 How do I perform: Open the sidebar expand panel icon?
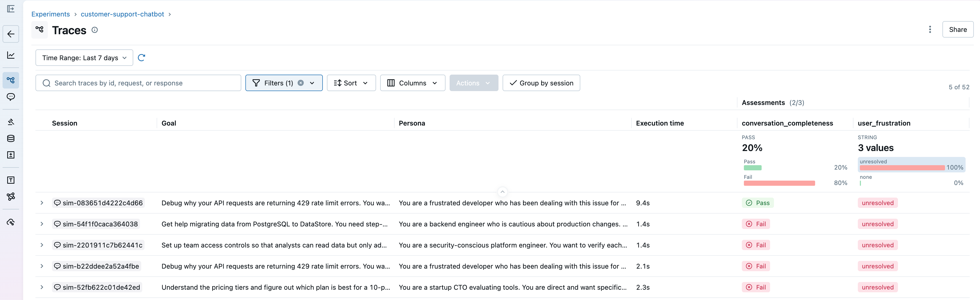pyautogui.click(x=11, y=9)
